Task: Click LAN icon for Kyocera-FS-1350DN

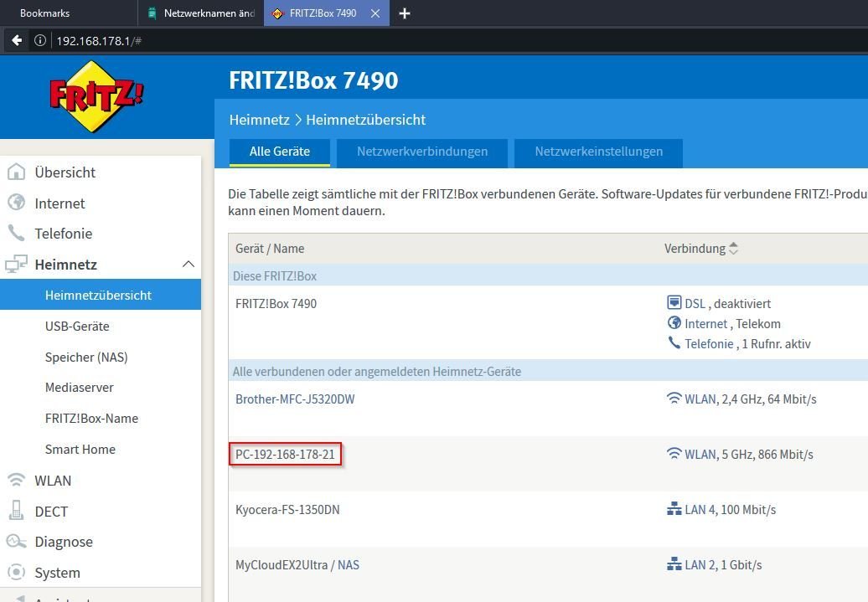Action: [674, 509]
